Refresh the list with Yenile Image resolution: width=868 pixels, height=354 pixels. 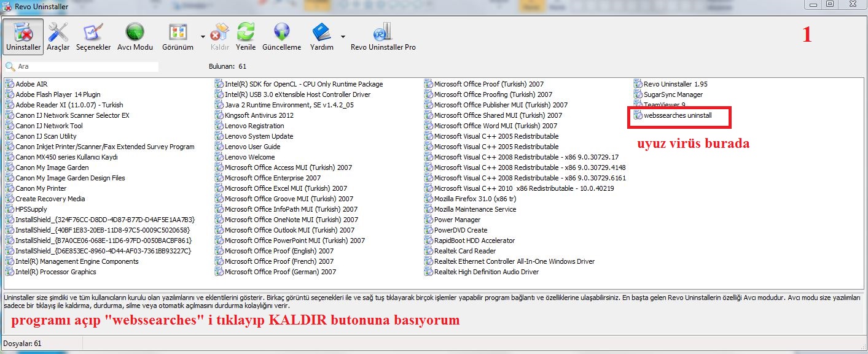pyautogui.click(x=246, y=36)
